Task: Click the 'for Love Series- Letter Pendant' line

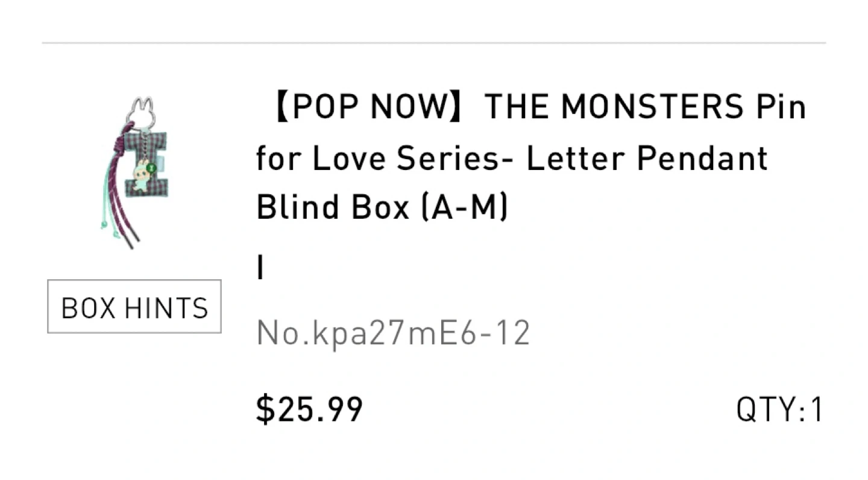Action: click(512, 158)
